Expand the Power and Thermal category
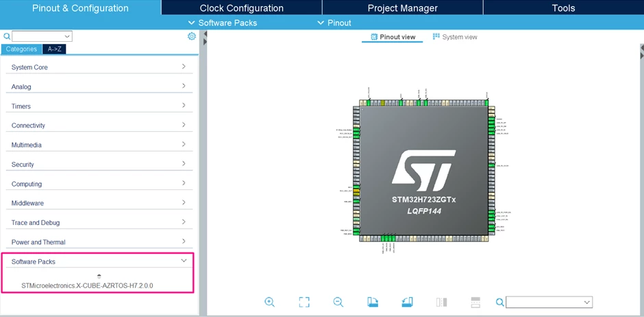This screenshot has width=644, height=317. [x=99, y=242]
